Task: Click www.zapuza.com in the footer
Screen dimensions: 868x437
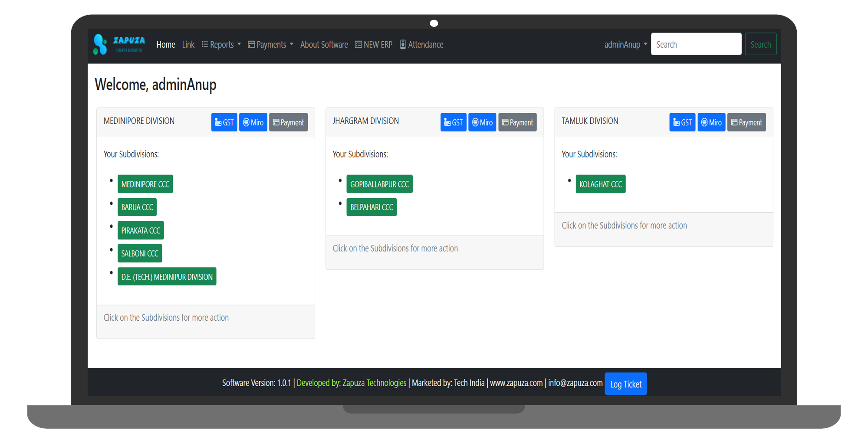Action: coord(516,383)
